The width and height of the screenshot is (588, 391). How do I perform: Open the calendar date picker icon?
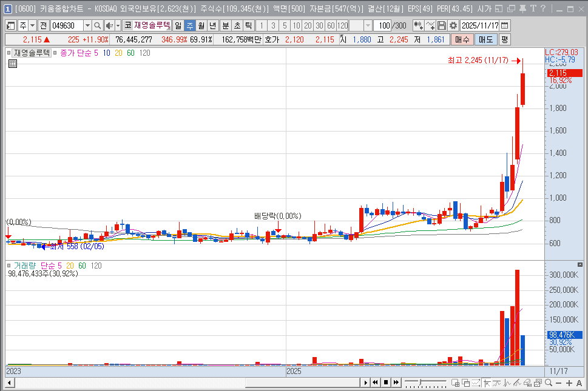(x=505, y=25)
